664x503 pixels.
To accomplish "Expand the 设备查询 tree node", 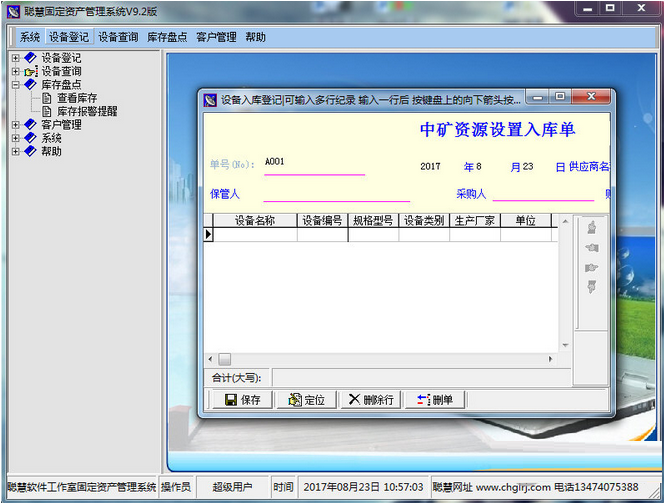I will click(x=16, y=71).
